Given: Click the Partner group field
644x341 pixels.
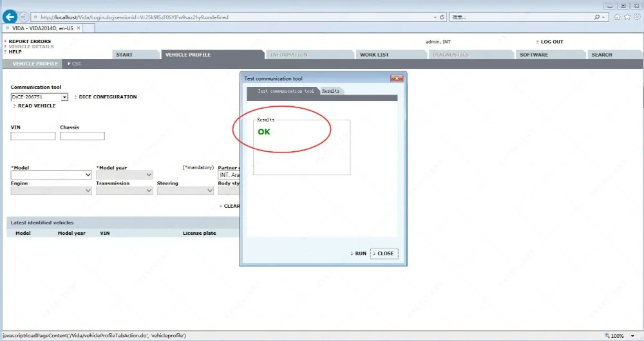Looking at the screenshot, I should 229,175.
